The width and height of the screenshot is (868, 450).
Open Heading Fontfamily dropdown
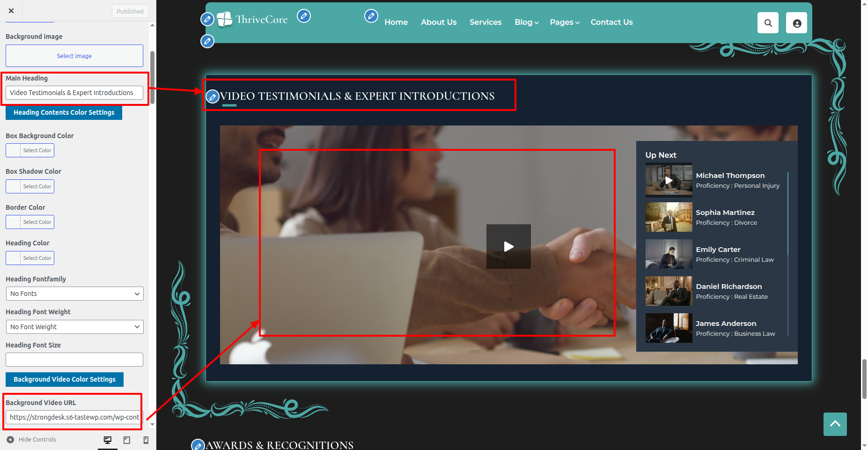click(74, 294)
